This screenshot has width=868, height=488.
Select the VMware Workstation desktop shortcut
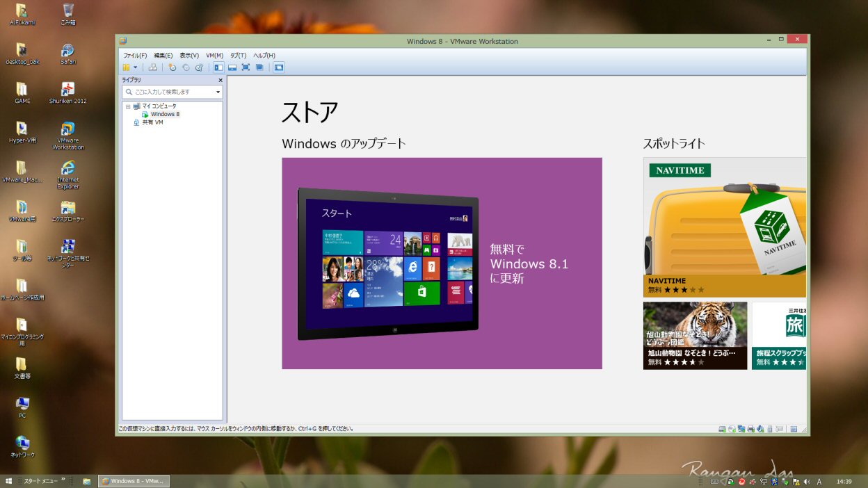pos(67,136)
